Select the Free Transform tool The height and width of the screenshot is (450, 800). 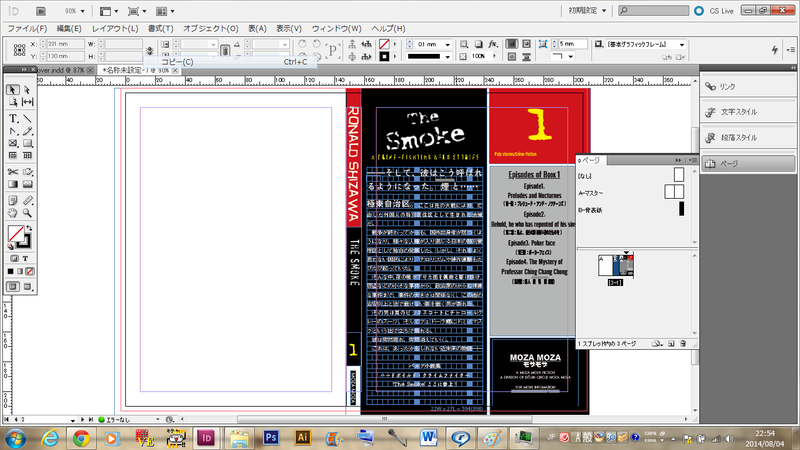pos(28,172)
